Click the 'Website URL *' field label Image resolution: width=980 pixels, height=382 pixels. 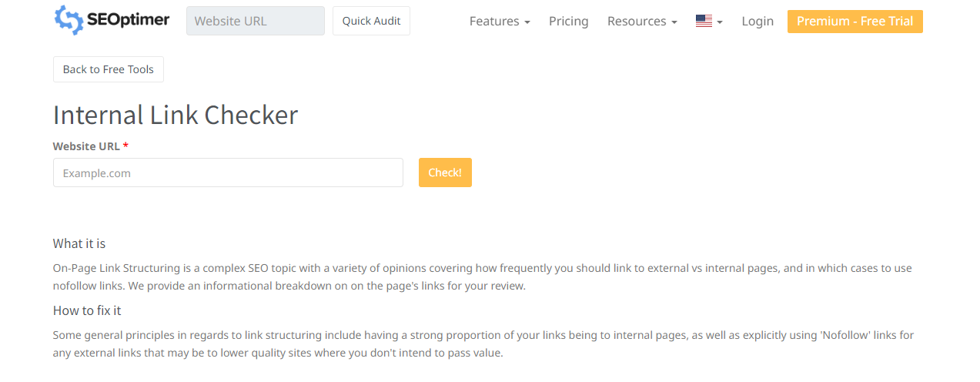90,146
